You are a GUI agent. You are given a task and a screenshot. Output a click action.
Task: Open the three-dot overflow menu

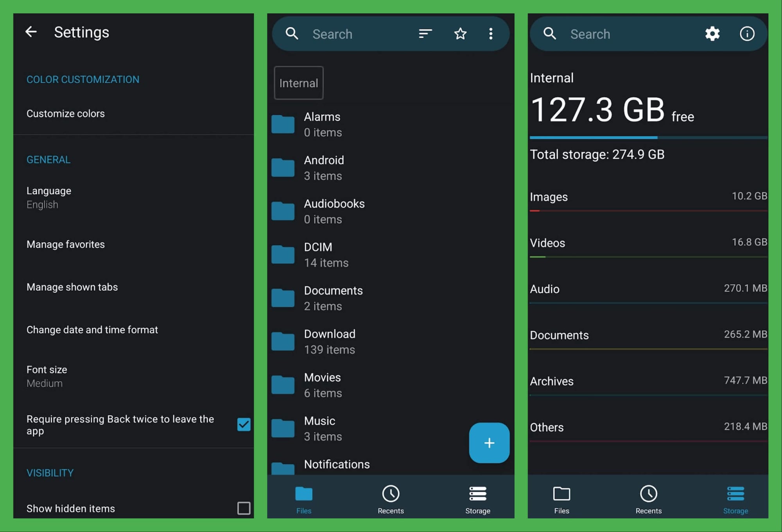(491, 34)
